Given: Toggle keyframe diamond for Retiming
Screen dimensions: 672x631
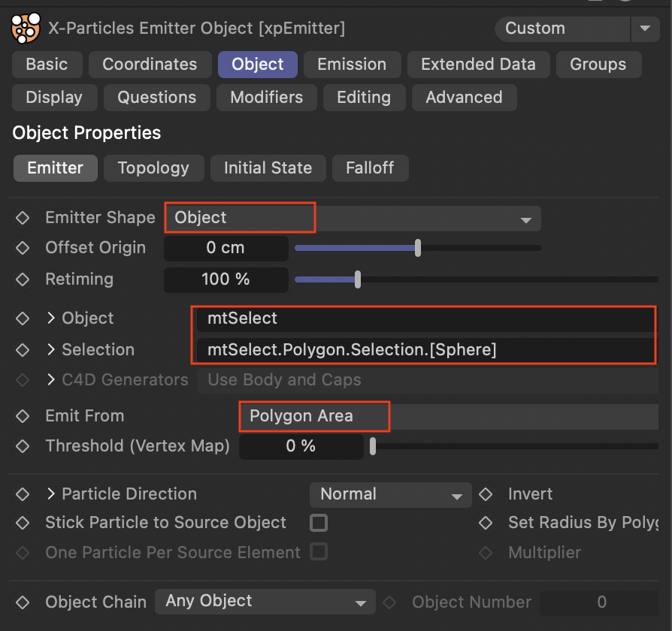Looking at the screenshot, I should click(23, 279).
